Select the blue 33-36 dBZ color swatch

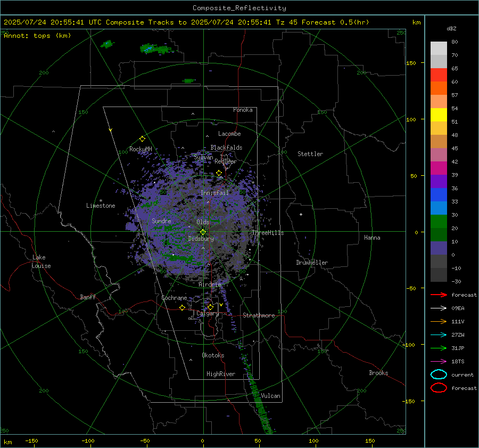click(439, 194)
